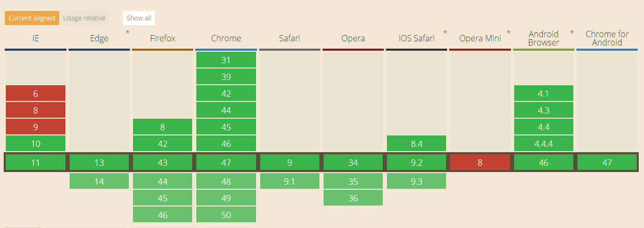Select the Chrome 50 future version cell
The width and height of the screenshot is (644, 228).
click(226, 214)
